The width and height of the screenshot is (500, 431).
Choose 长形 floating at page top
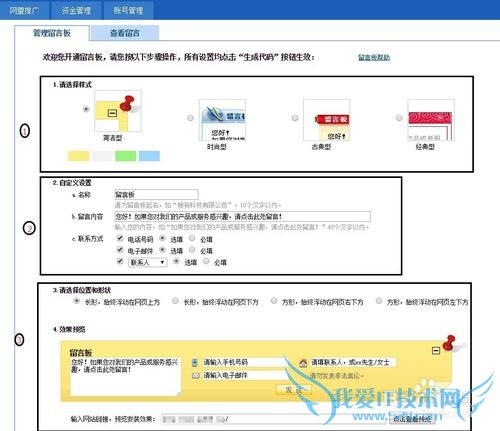pos(76,301)
